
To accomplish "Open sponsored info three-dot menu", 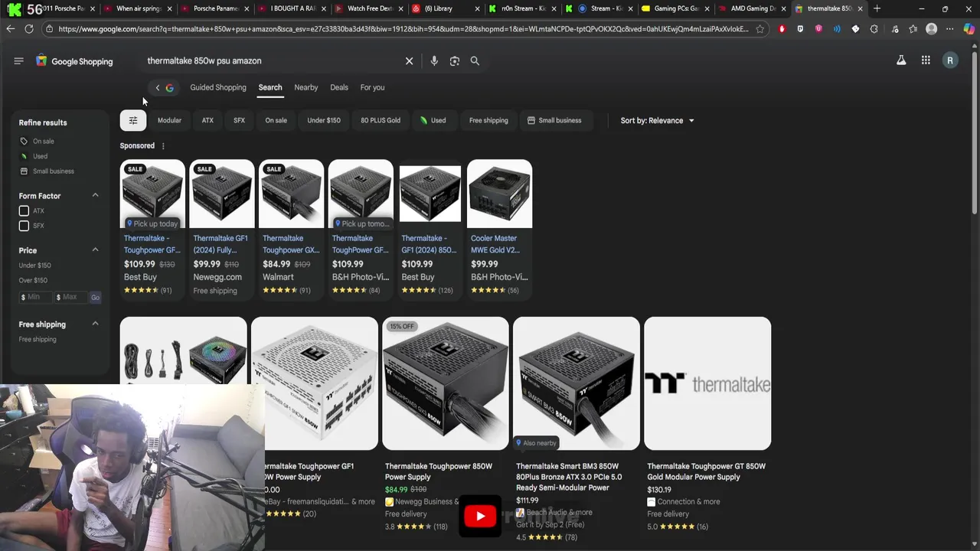I will 163,145.
